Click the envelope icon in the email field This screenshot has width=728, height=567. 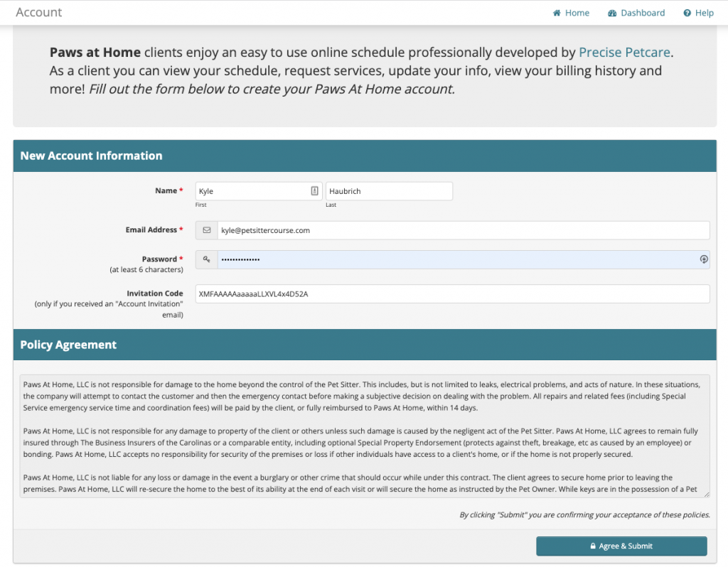(206, 229)
